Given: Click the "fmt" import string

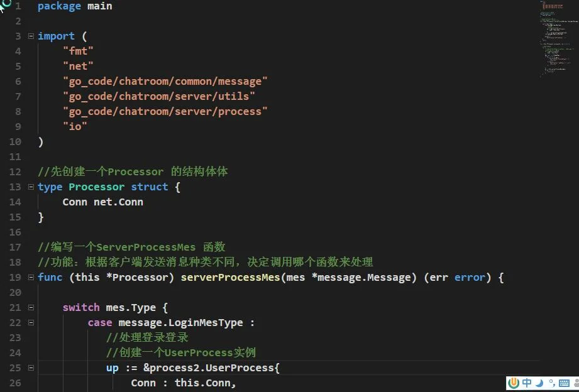Looking at the screenshot, I should click(78, 51).
